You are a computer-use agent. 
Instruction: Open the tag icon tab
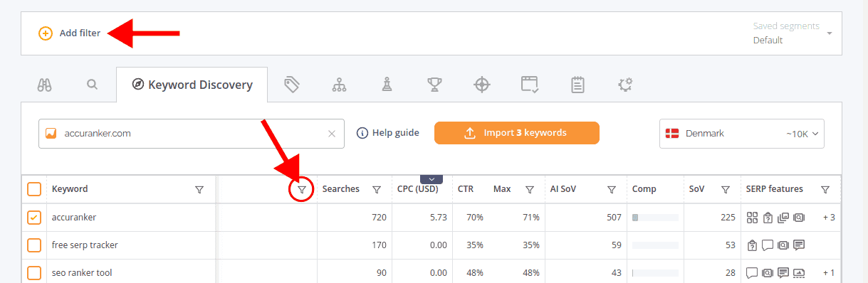291,85
